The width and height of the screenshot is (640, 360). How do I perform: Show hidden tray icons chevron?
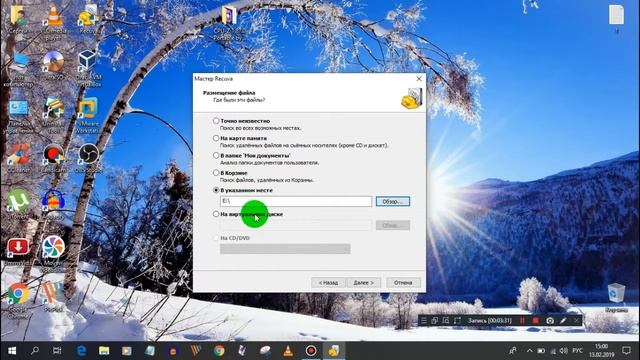click(x=529, y=351)
